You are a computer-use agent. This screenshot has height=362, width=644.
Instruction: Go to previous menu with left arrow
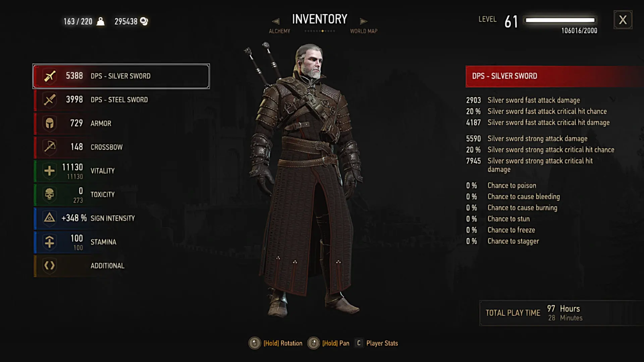tap(275, 21)
